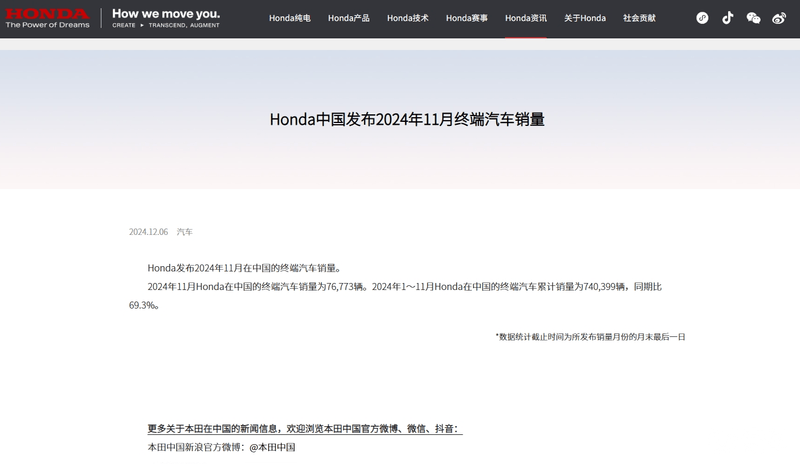
Task: Open the Honda产品 menu
Action: pos(348,18)
